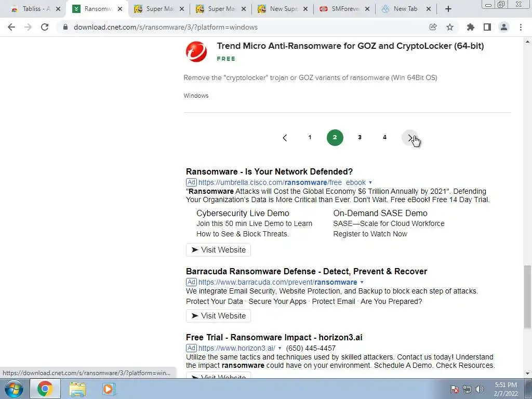
Task: Bookmark this page with the star icon
Action: 450,27
